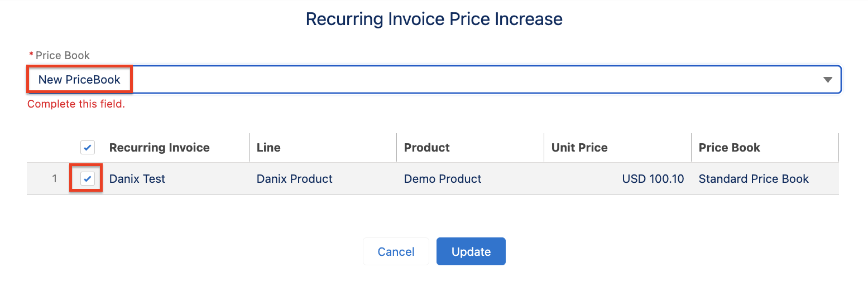The image size is (868, 282).
Task: Click the Product column header
Action: tap(427, 148)
